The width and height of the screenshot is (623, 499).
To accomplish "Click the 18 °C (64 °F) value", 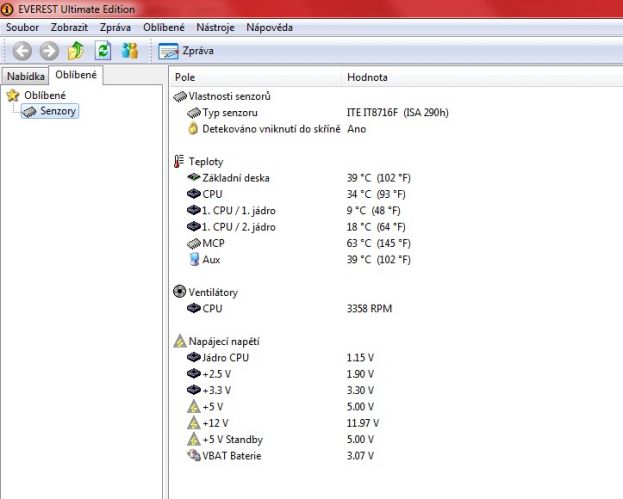I will (x=376, y=227).
